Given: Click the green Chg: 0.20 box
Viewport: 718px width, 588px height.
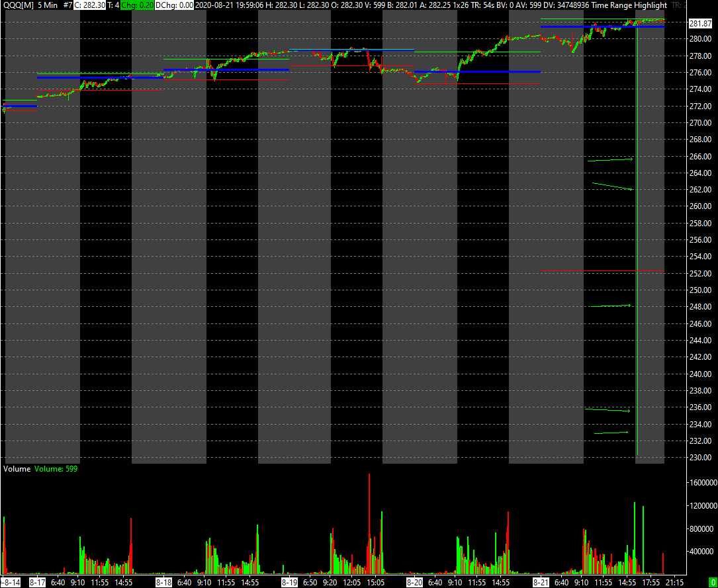Looking at the screenshot, I should (x=138, y=5).
